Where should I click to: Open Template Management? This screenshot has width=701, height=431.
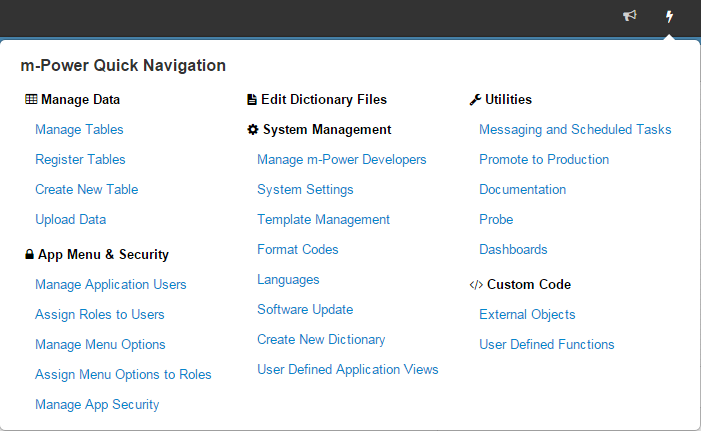pyautogui.click(x=323, y=220)
